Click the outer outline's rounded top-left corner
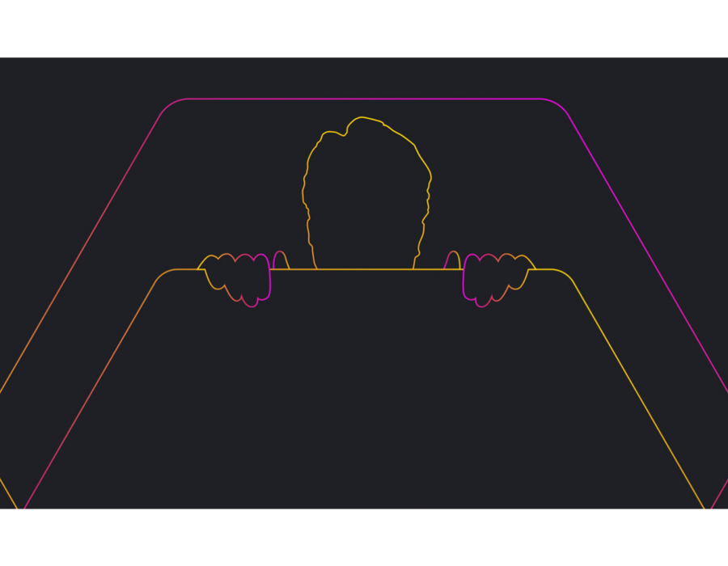Screen dimensions: 728x566 (168, 105)
